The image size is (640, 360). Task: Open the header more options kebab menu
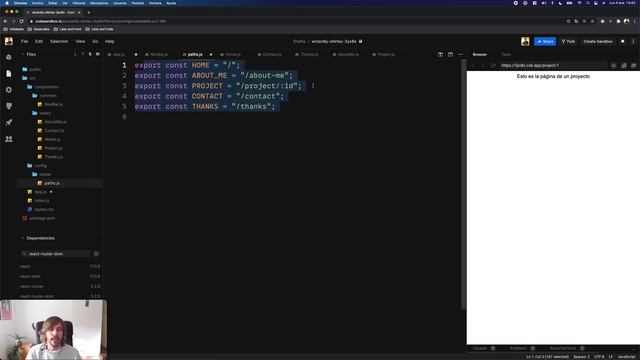633,41
